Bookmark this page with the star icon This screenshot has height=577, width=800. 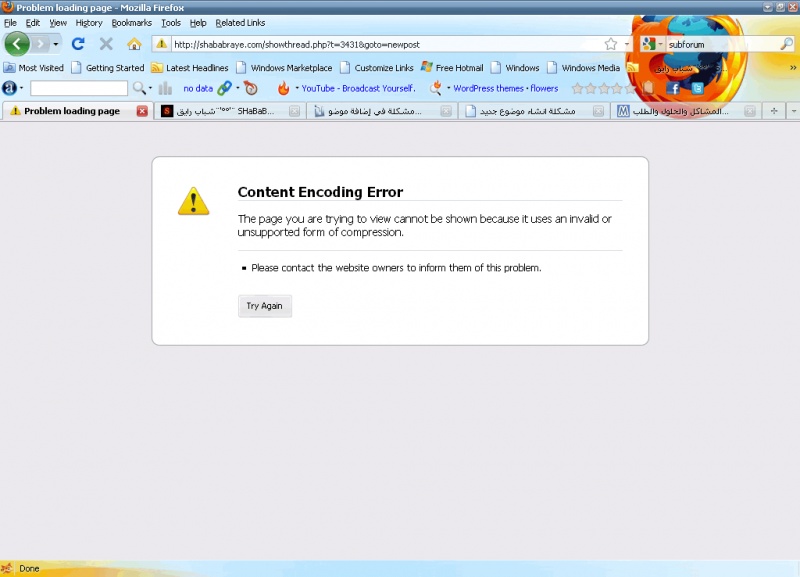[611, 44]
